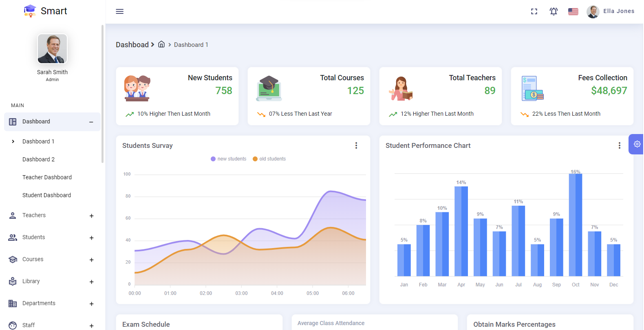
Task: Click the October bar in chart
Action: click(575, 225)
